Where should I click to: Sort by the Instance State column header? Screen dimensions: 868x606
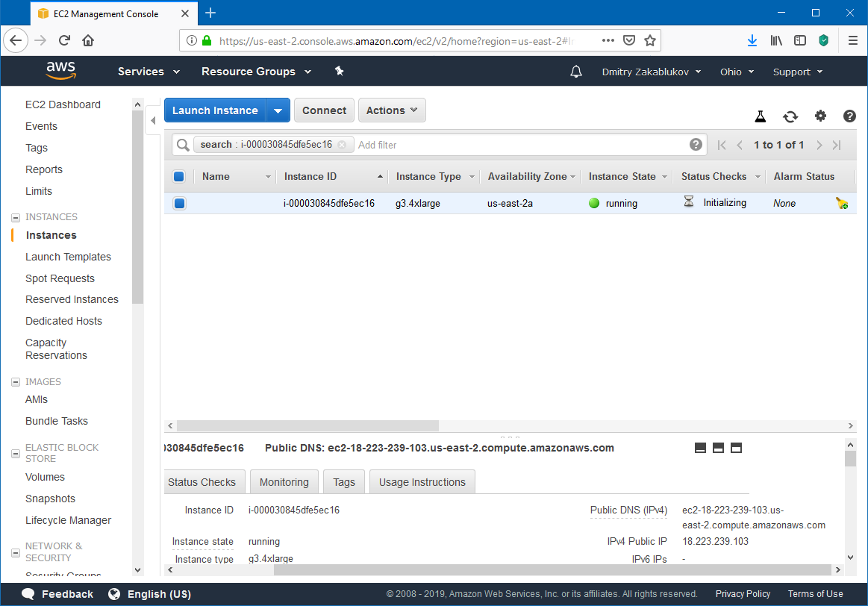coord(627,177)
